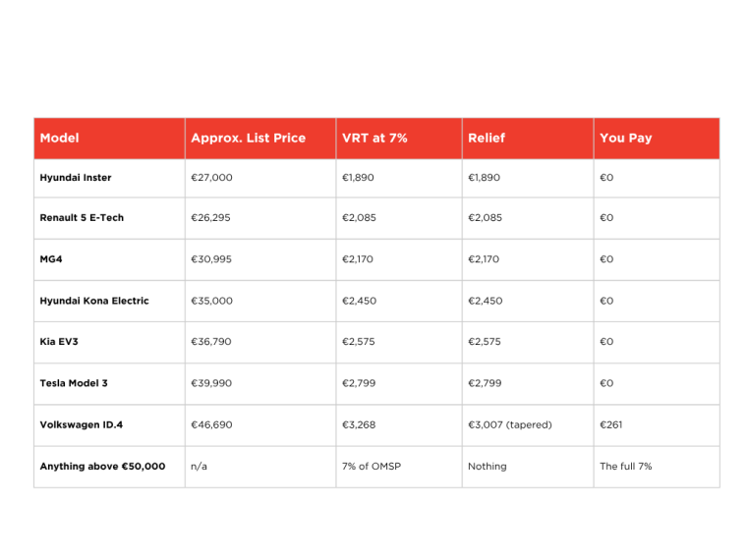Click list price €27,000
Viewport: 747px width, 560px height.
pyautogui.click(x=211, y=178)
